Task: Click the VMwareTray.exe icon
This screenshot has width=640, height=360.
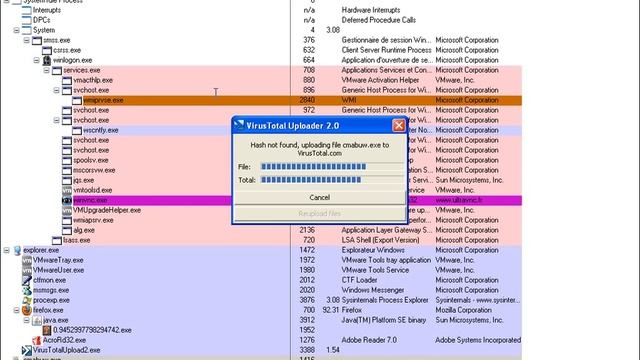Action: coord(27,260)
